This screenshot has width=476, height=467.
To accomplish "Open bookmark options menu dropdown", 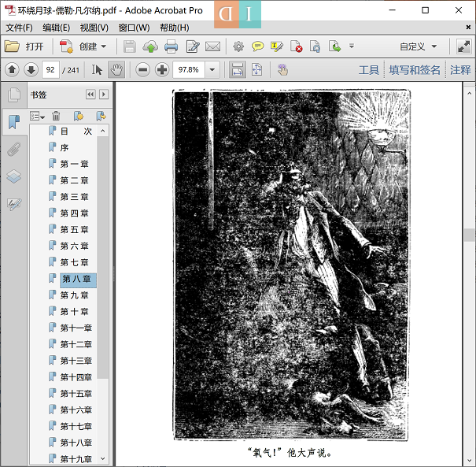I will [x=37, y=116].
